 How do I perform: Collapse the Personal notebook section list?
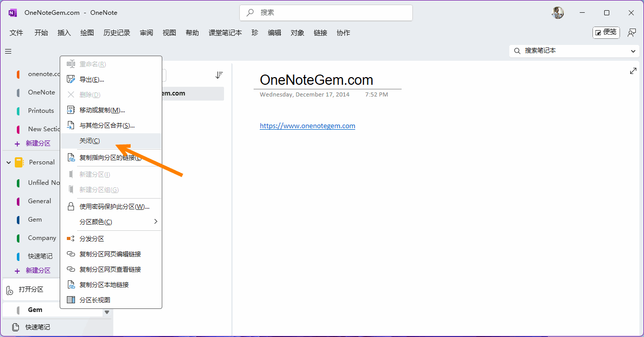coord(8,162)
